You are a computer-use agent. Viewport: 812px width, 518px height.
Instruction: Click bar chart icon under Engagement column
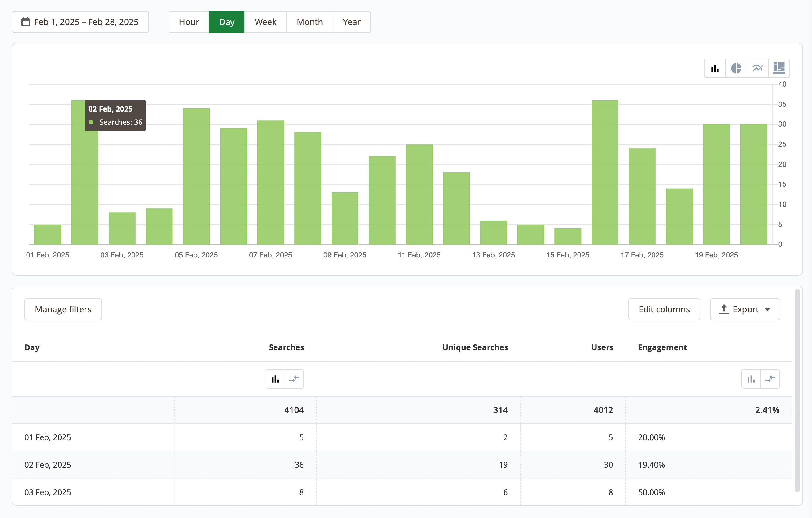point(751,379)
